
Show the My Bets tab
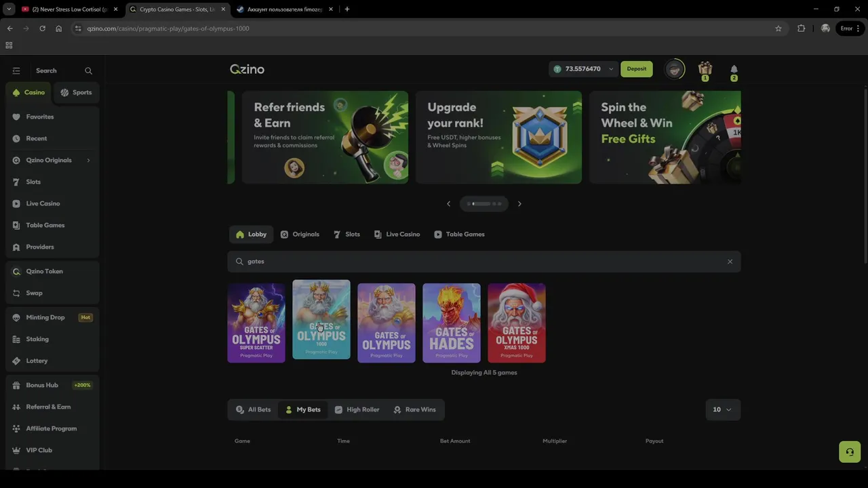pos(302,409)
